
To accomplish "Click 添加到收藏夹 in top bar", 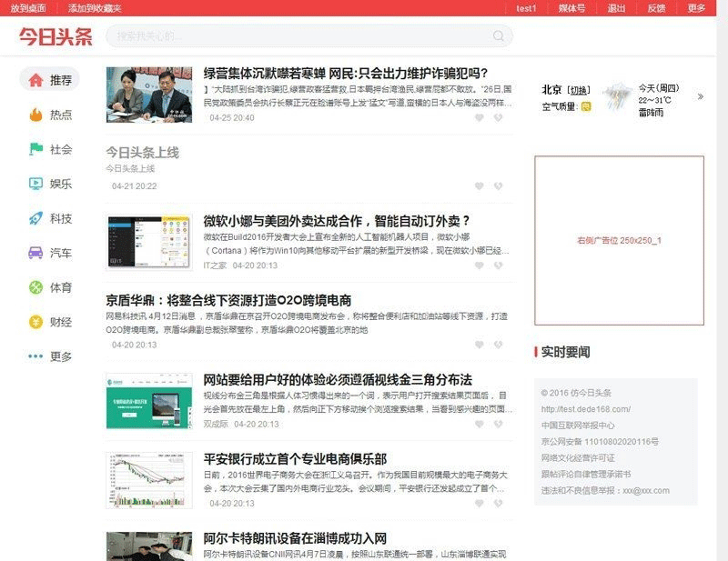I will 95,8.
